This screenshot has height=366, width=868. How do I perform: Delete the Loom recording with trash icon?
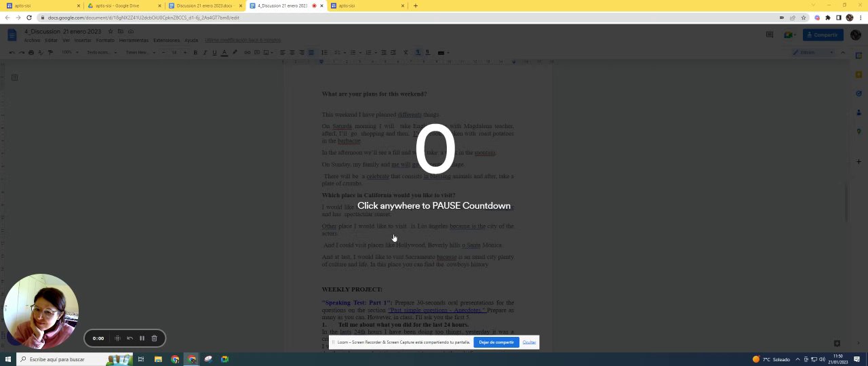coord(154,338)
